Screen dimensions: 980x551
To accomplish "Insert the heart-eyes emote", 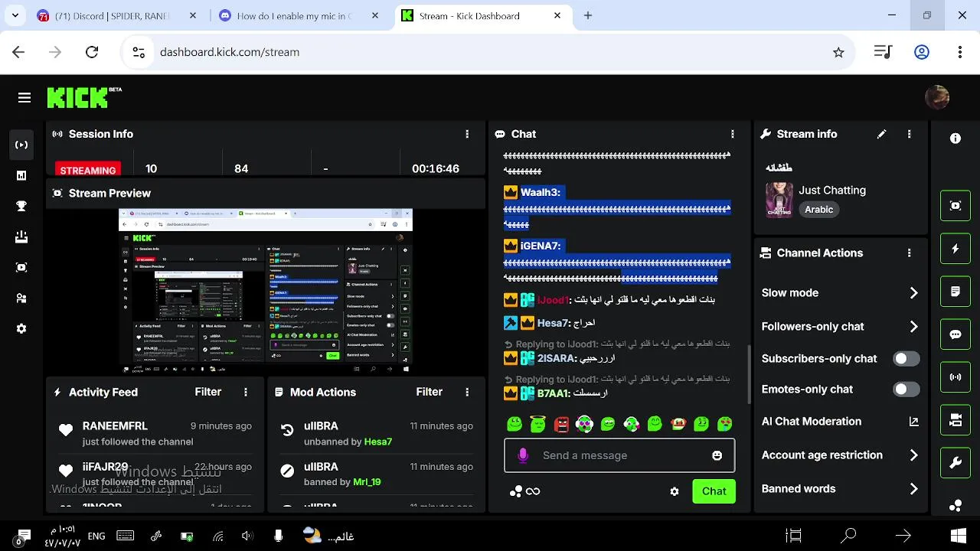I will (724, 423).
